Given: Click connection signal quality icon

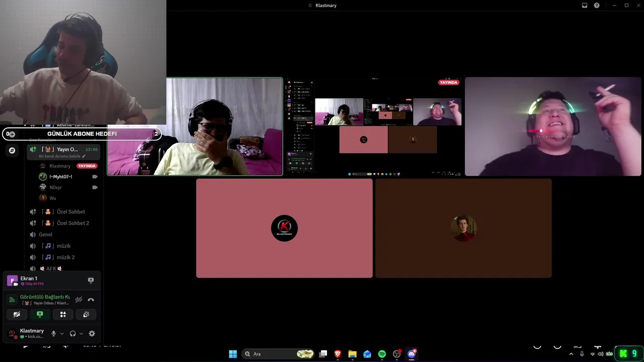Looking at the screenshot, I should 12,300.
